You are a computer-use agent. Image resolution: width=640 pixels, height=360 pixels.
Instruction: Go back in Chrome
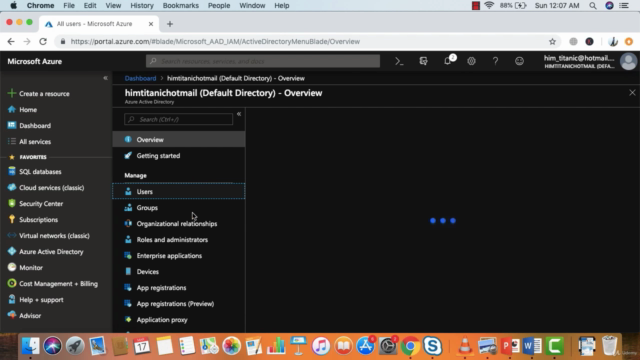click(x=11, y=41)
